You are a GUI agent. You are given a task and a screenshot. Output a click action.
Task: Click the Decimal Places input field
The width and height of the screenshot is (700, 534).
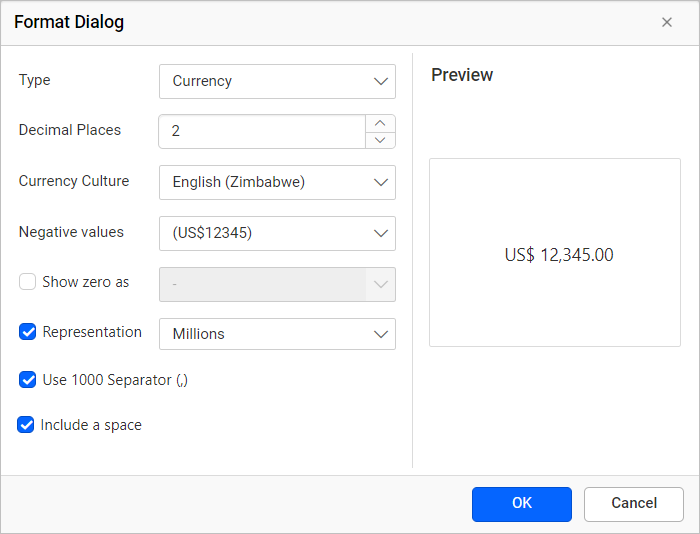262,131
